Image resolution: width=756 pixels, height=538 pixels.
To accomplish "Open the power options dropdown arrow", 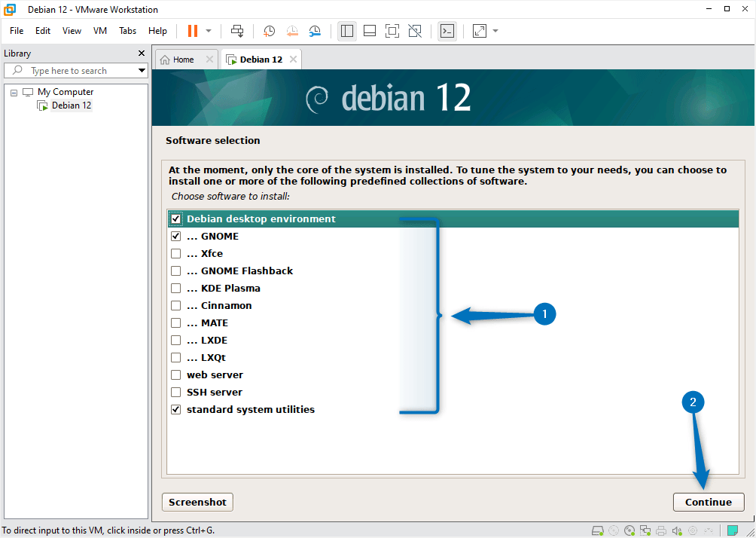I will click(208, 31).
